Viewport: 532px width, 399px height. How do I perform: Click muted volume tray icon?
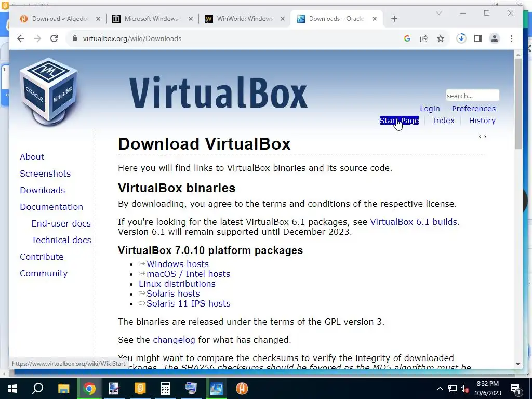click(464, 389)
